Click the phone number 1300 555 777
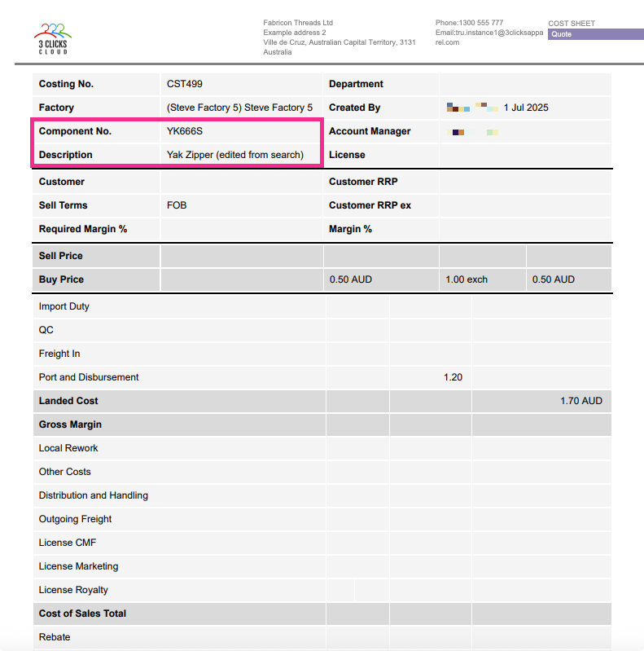 [x=469, y=23]
